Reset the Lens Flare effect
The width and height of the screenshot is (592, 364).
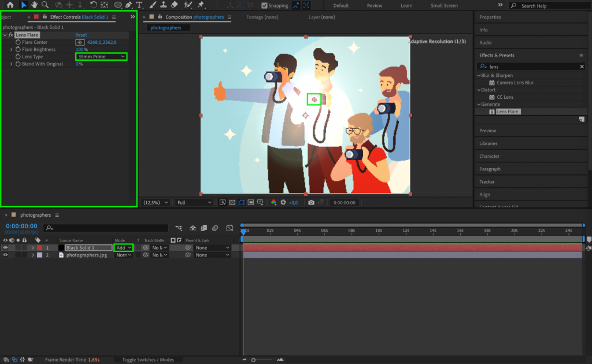pos(80,35)
